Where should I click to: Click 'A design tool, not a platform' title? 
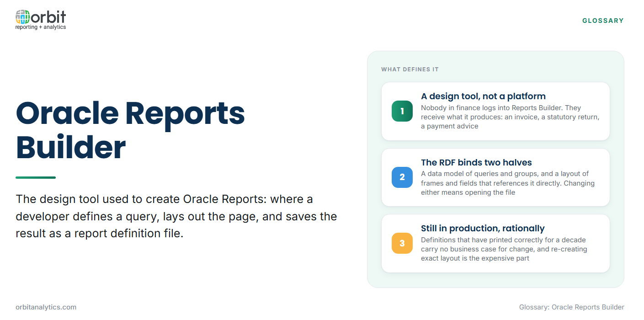point(483,96)
